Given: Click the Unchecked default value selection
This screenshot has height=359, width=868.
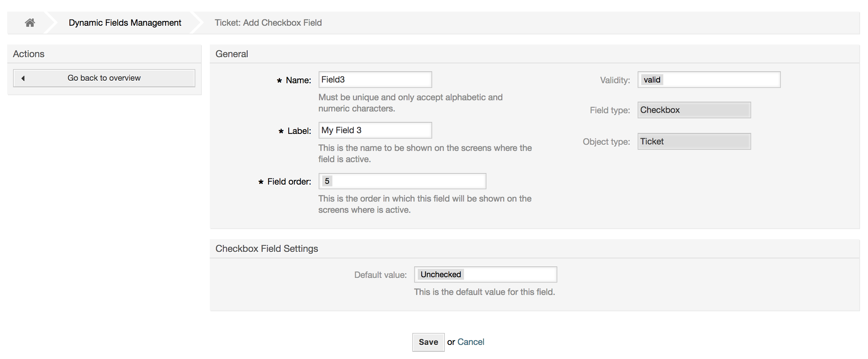Looking at the screenshot, I should click(441, 274).
